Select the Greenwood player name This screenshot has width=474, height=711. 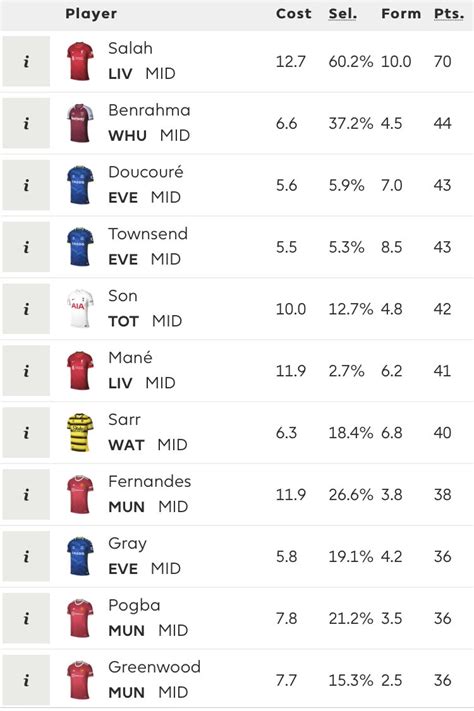(x=154, y=667)
